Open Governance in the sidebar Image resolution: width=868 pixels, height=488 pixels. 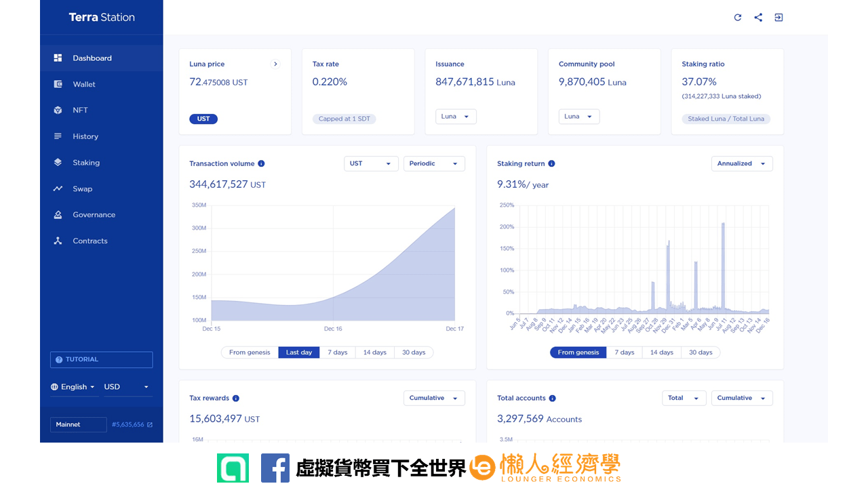(x=102, y=215)
